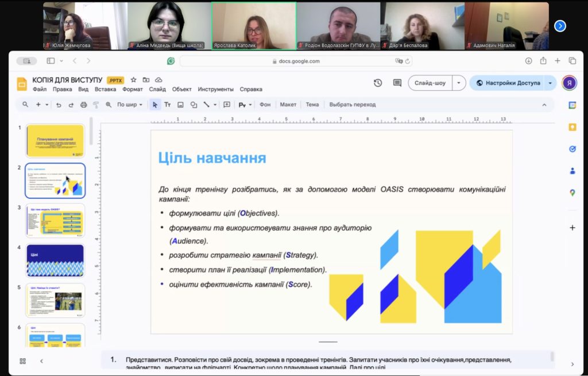
Task: Click the docs.google.com address bar
Action: [296, 61]
